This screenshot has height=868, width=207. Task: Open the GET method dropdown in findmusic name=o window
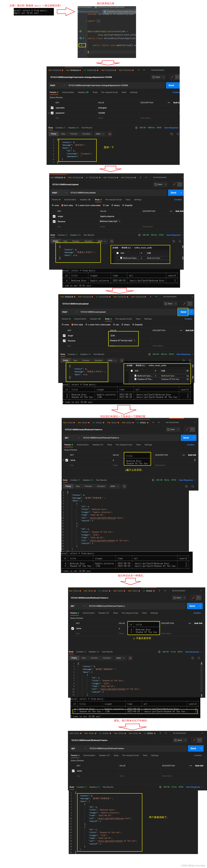pos(72,438)
